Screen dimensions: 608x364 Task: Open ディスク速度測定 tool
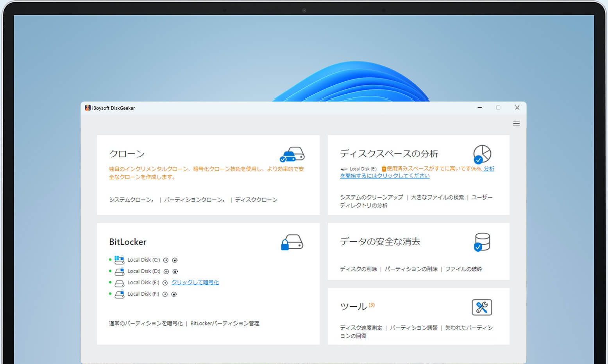click(x=361, y=328)
